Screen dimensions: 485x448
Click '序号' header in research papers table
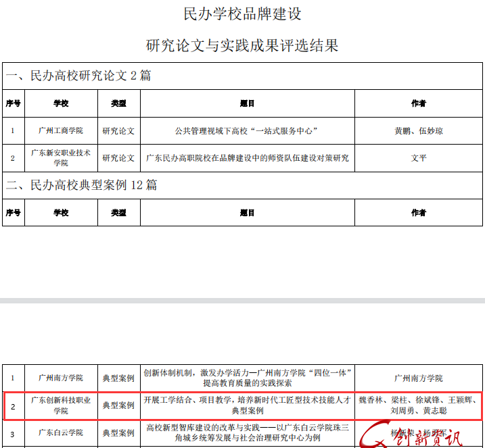pos(14,103)
